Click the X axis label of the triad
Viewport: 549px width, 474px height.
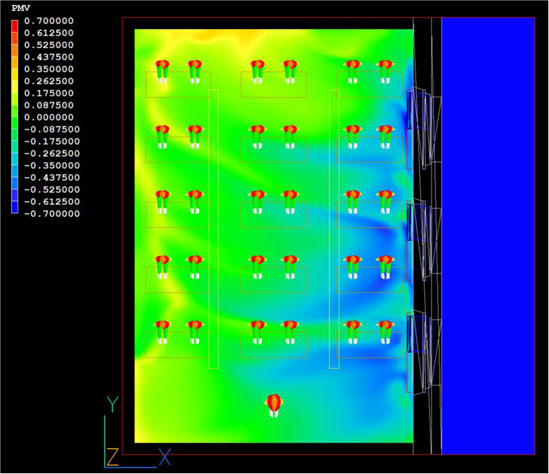point(165,456)
